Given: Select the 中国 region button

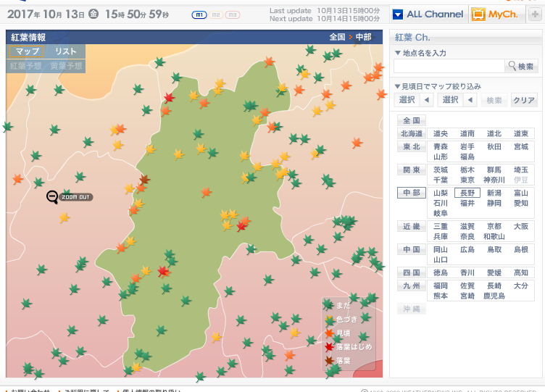Looking at the screenshot, I should tap(412, 249).
